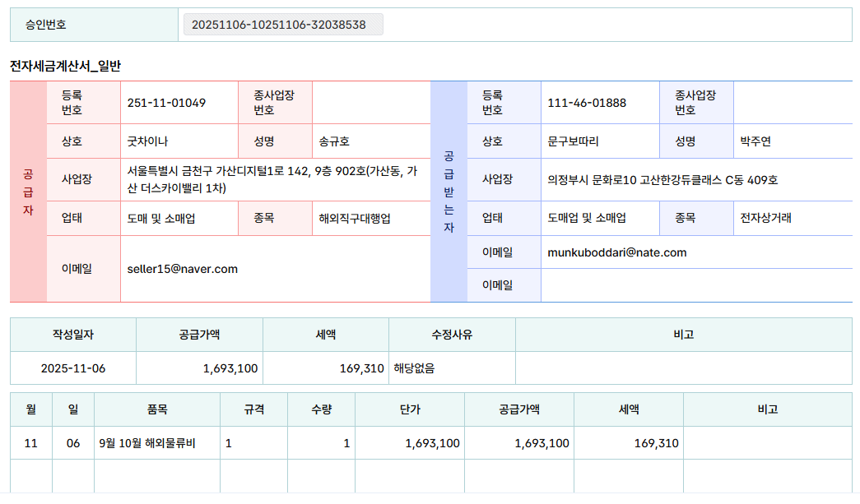Select supplier registration number 251-11-01049
This screenshot has width=860, height=504.
(166, 103)
